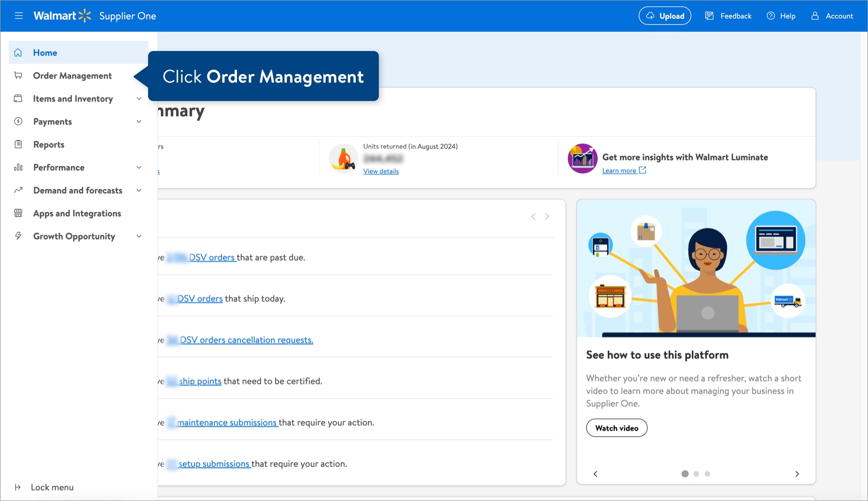Expand the Items and Inventory section
This screenshot has height=501, width=868.
[x=73, y=98]
